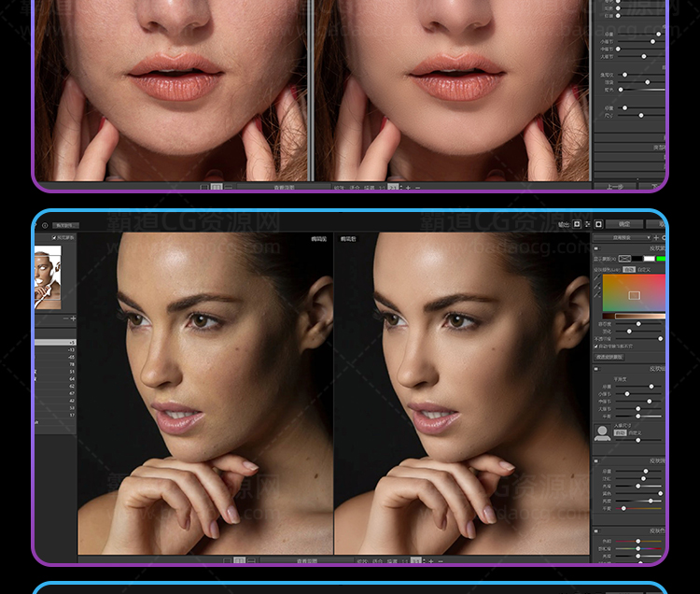Choose the black mask display swatch
The height and width of the screenshot is (594, 700).
point(637,259)
